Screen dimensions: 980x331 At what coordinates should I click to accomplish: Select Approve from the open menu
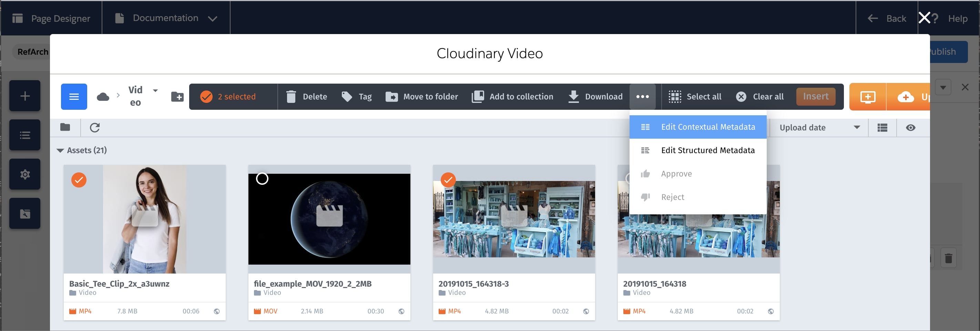676,173
